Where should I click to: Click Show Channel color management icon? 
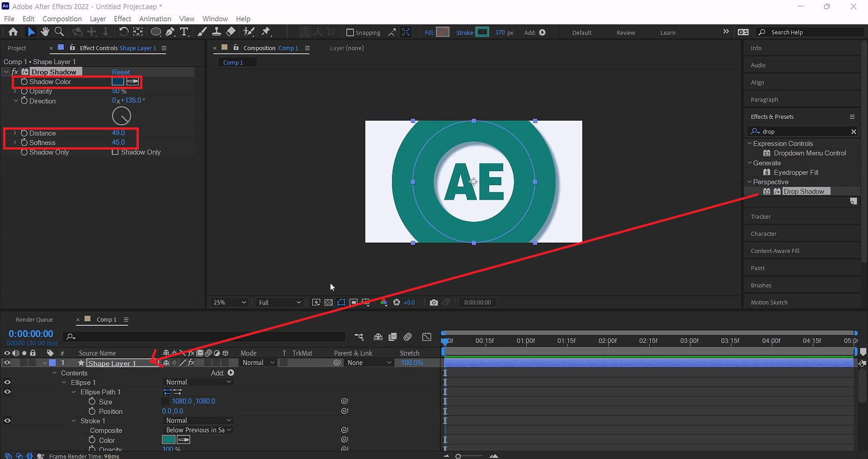384,302
